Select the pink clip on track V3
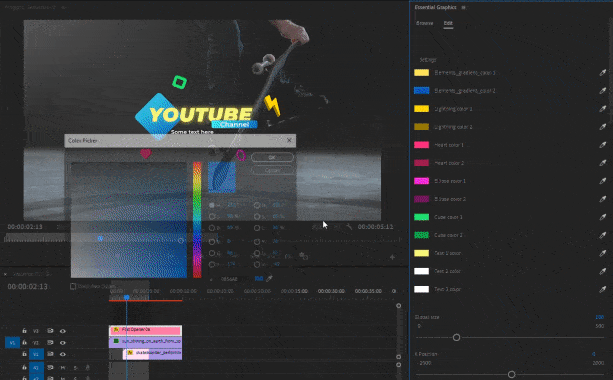 [x=145, y=330]
